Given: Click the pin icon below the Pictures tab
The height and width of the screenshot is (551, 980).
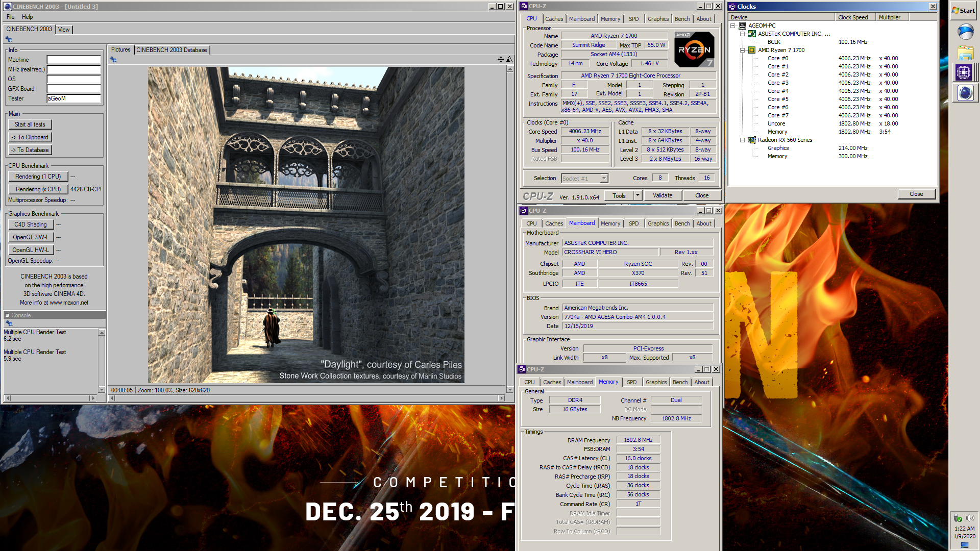Looking at the screenshot, I should (x=113, y=60).
